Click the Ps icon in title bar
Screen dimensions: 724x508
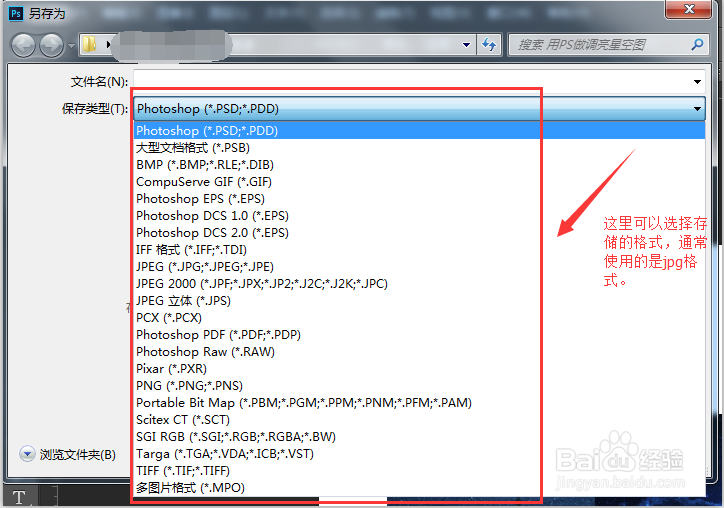coord(16,13)
